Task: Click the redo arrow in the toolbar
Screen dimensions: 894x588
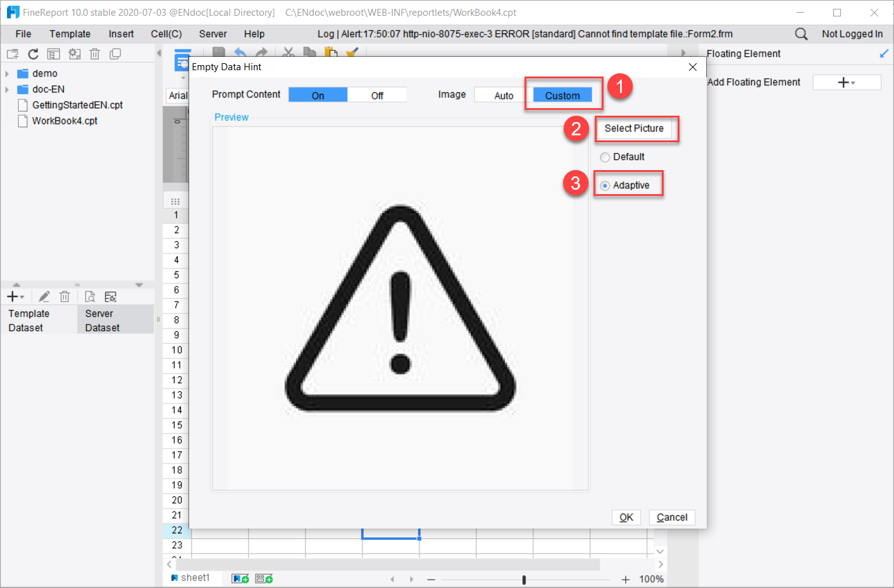Action: 261,52
